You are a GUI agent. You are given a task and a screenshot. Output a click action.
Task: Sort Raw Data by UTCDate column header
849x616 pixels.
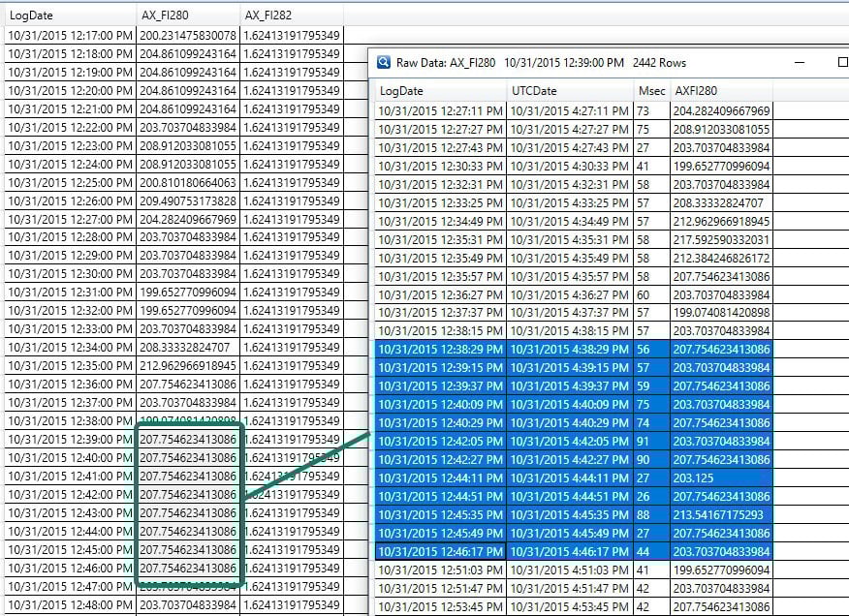click(x=570, y=90)
